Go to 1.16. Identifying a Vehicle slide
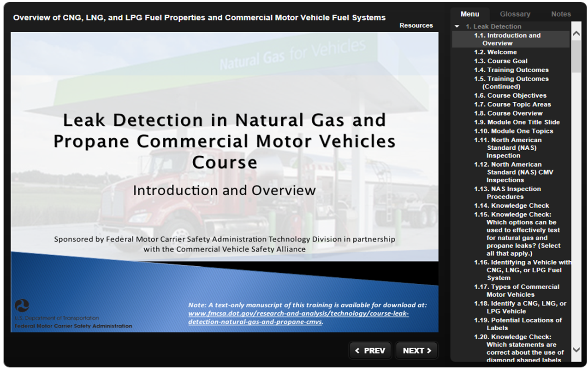Screen dimensions: 588x369 point(523,270)
